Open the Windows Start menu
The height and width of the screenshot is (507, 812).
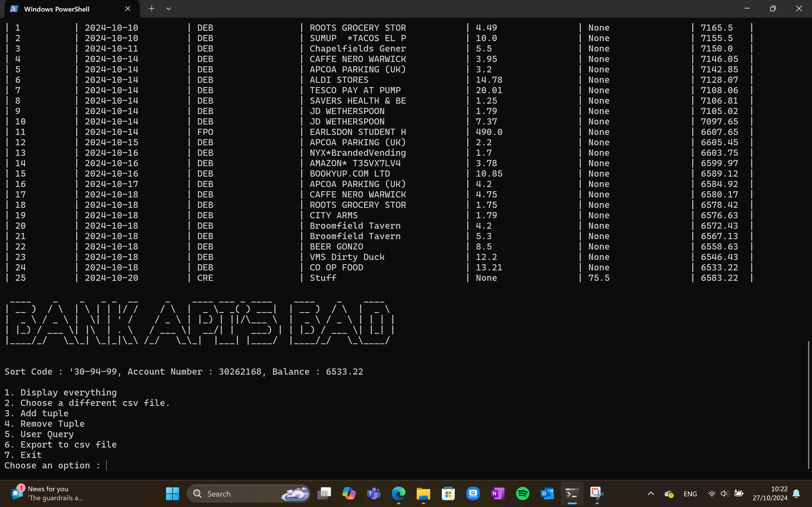point(173,493)
